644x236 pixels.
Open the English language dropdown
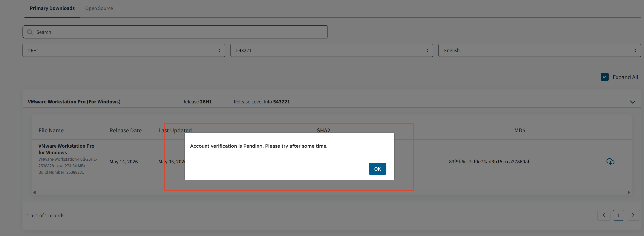tap(539, 50)
